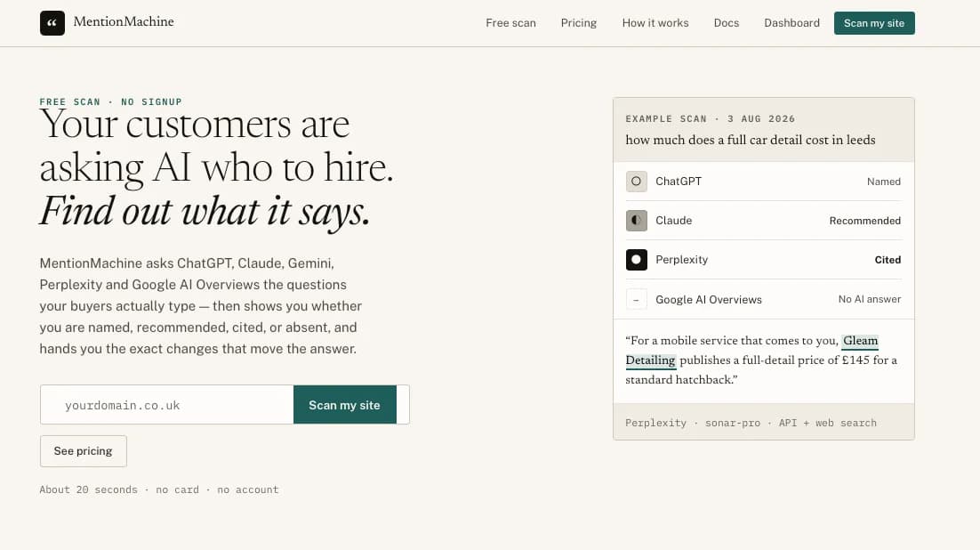Select the Perplexity result name
Screen dimensions: 980x550
click(681, 260)
